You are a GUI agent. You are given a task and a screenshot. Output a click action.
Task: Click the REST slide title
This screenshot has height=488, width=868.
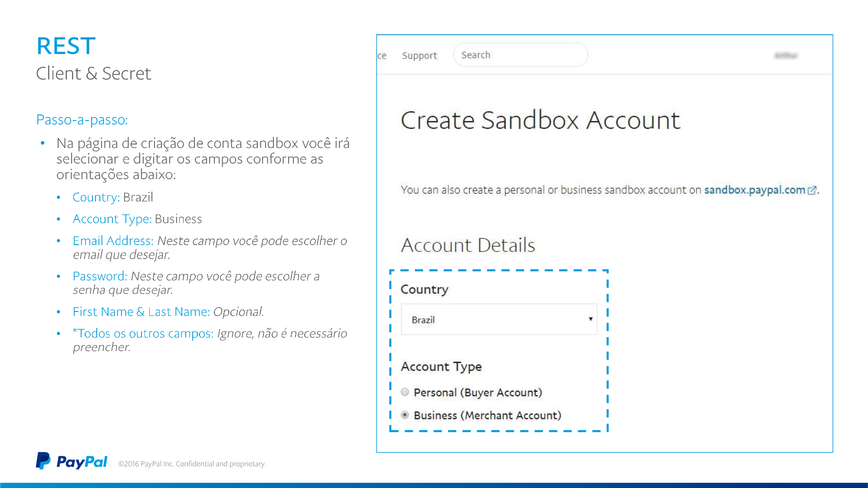coord(66,46)
